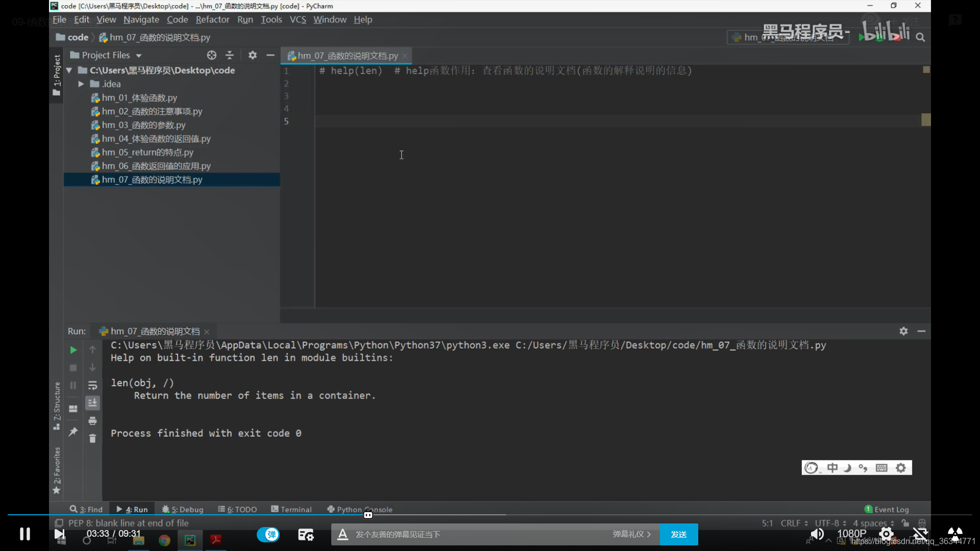Open run configuration dropdown hm_07
Viewport: 980px width, 551px height.
[x=788, y=37]
